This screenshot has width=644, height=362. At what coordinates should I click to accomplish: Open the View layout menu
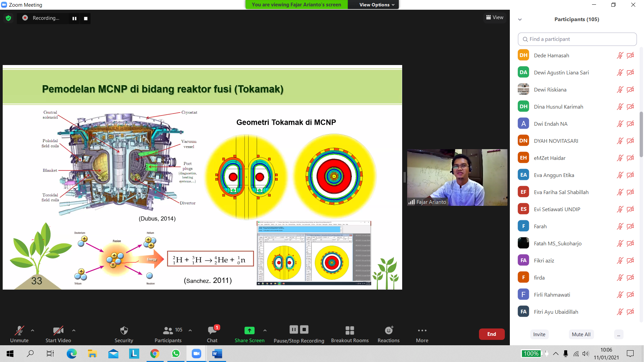[495, 17]
